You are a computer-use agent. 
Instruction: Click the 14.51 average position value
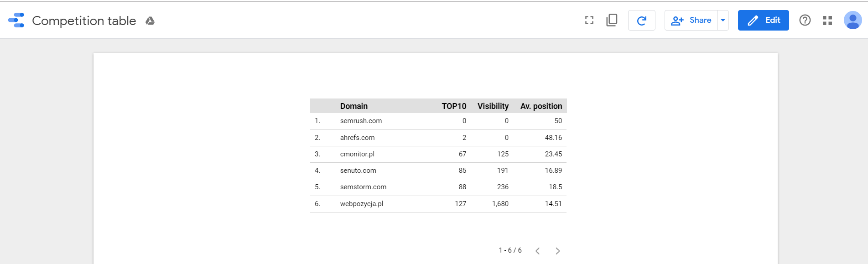553,204
